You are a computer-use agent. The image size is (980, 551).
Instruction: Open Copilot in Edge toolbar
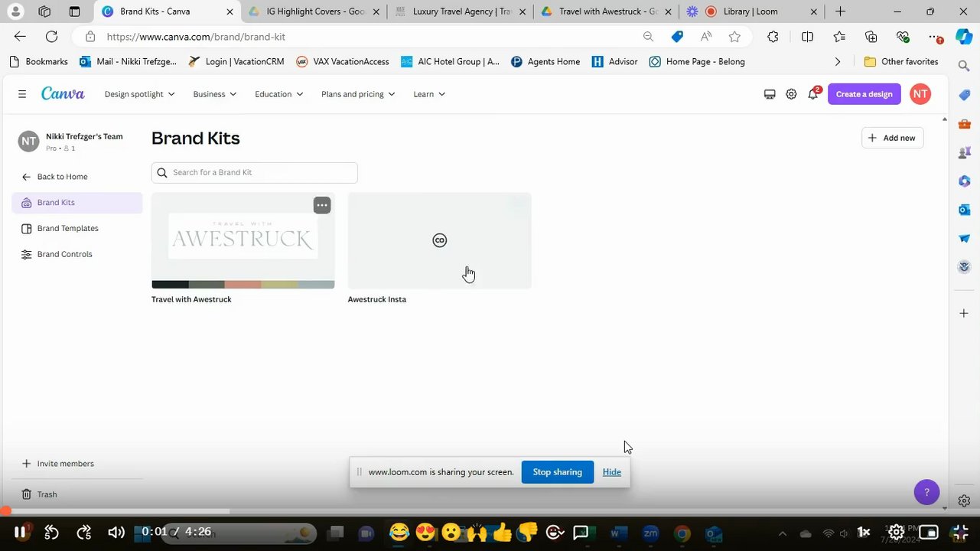click(x=964, y=37)
